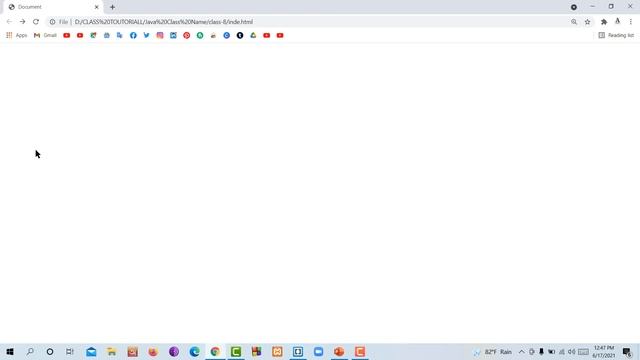Open the Windows notification center
This screenshot has width=640, height=360.
627,352
